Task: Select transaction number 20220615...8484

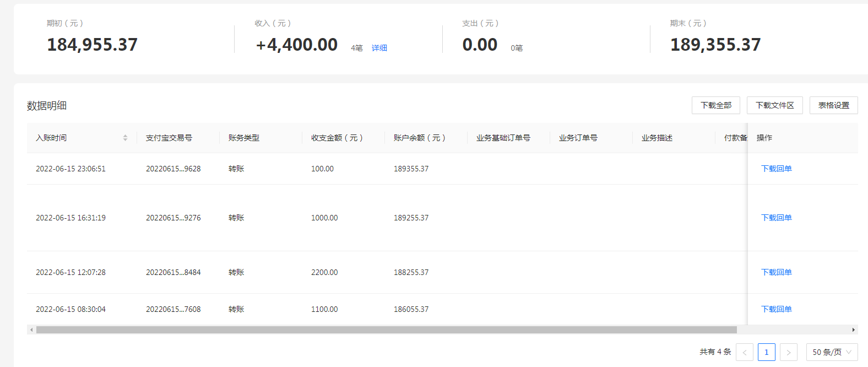Action: coord(173,272)
